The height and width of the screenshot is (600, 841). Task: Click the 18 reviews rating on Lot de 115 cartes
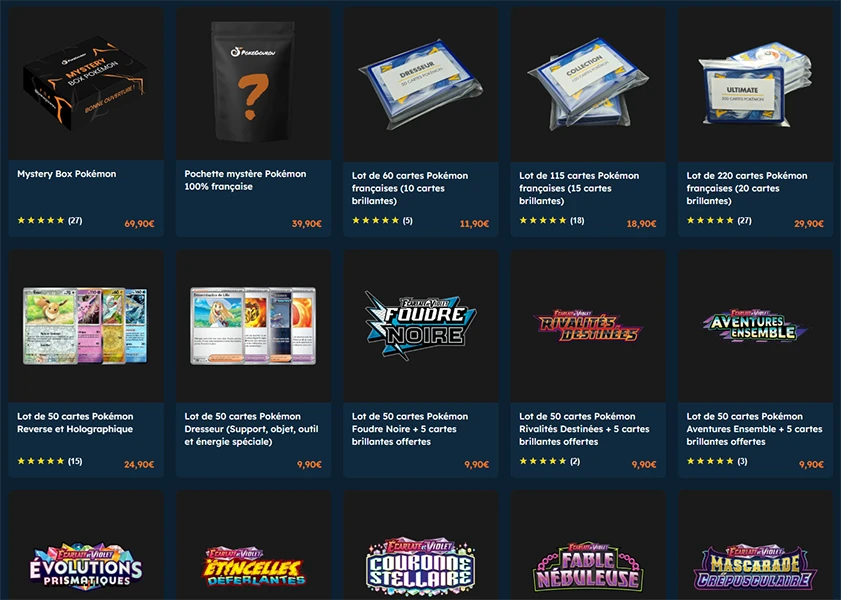(552, 220)
